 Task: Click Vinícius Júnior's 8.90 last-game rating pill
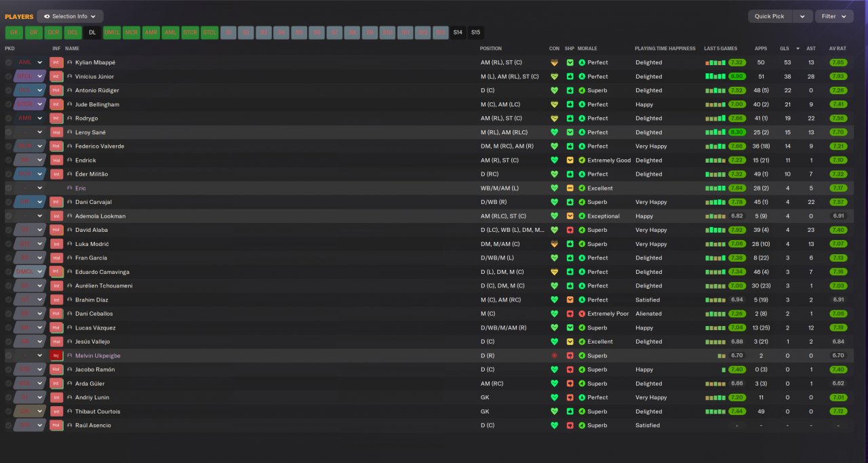coord(737,77)
